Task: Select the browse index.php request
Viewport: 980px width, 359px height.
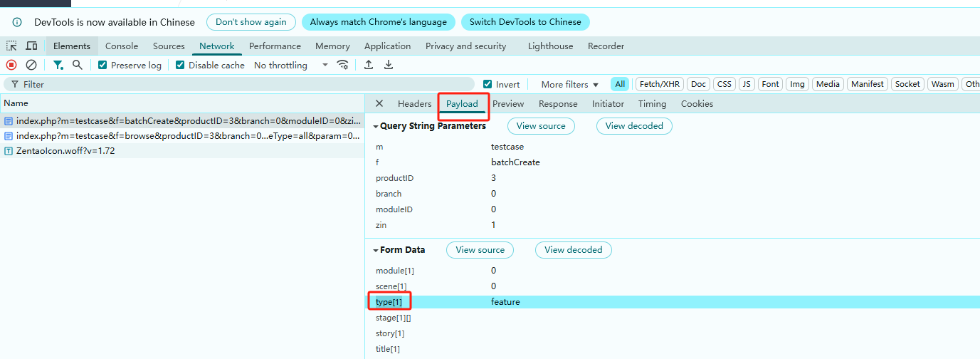Action: point(182,135)
